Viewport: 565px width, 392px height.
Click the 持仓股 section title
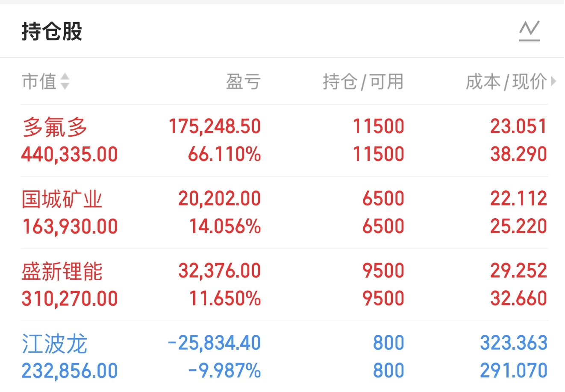[x=52, y=32]
